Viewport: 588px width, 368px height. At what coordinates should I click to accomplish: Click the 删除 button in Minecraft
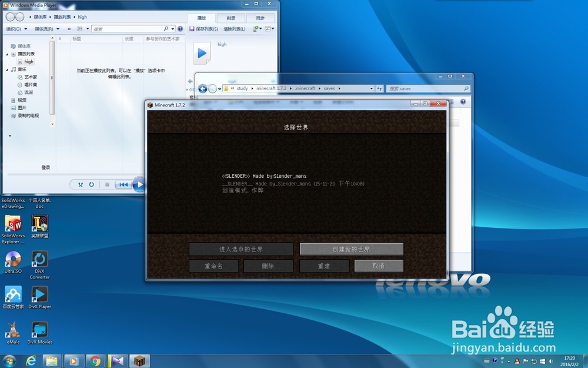click(268, 266)
